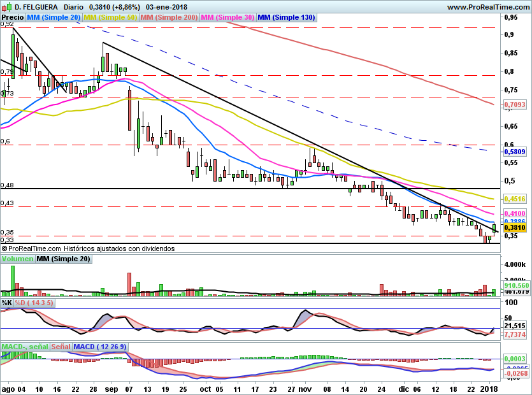Select the MM (Simple 30) indicator label
The height and width of the screenshot is (395, 532).
click(x=227, y=18)
